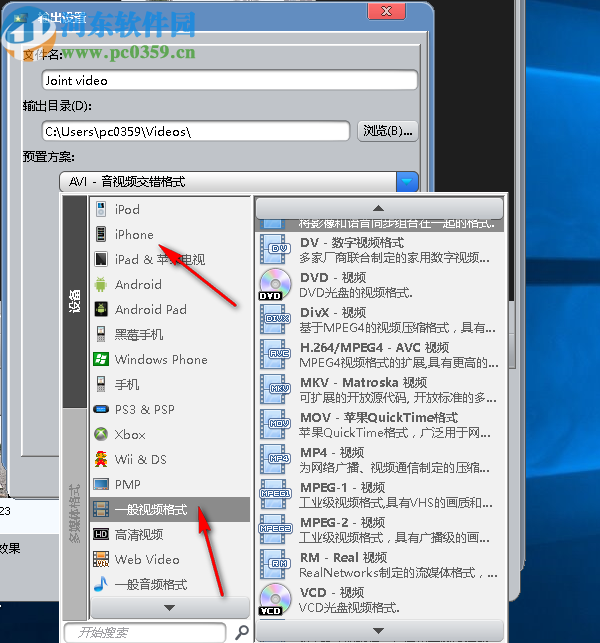Viewport: 600px width, 643px height.
Task: Switch to the 多媒体格式 multimedia formats tab
Action: 75,513
